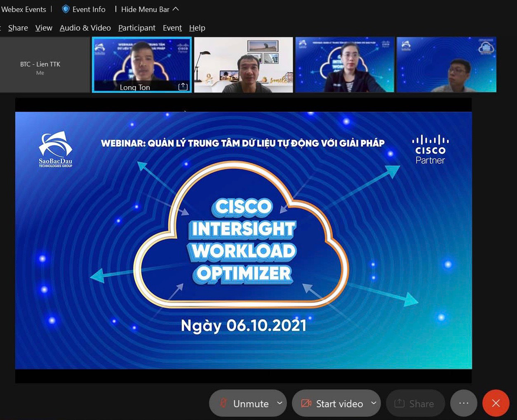Click the share icon on Long Ton's video
The width and height of the screenshot is (517, 420).
point(183,87)
